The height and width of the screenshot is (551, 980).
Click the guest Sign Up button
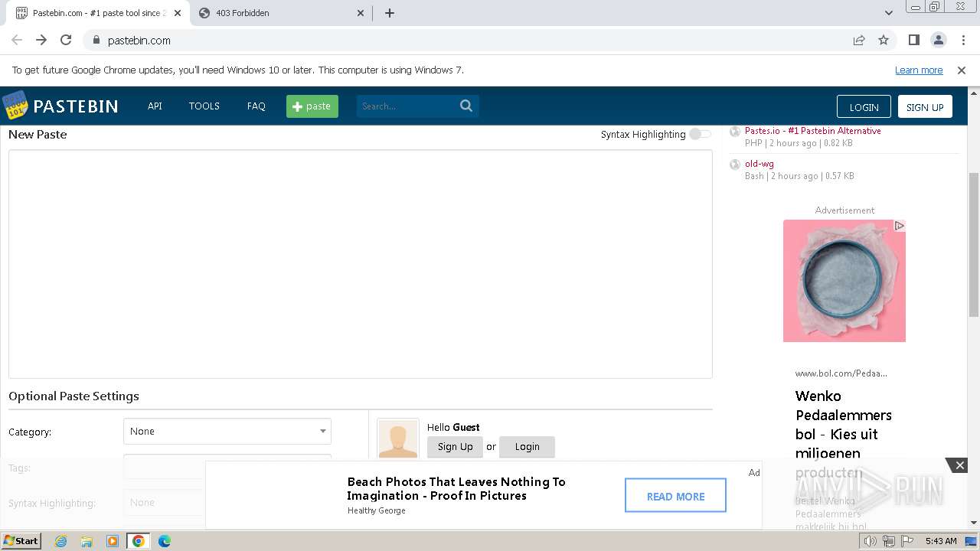click(455, 447)
